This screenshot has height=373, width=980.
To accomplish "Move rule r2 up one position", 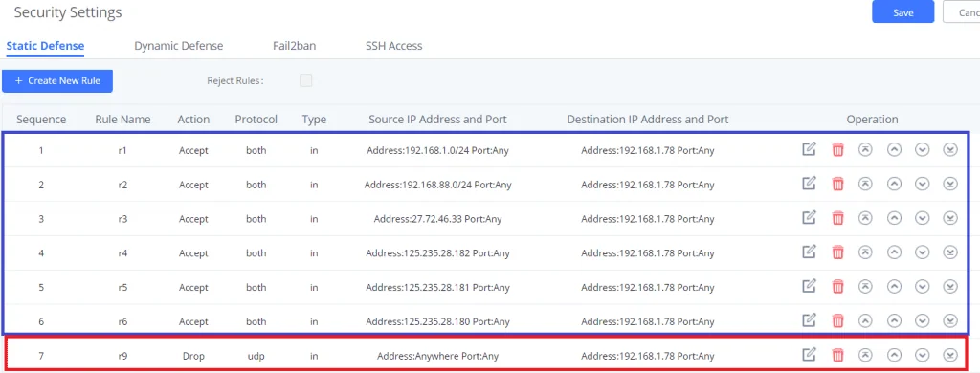I will (x=895, y=184).
